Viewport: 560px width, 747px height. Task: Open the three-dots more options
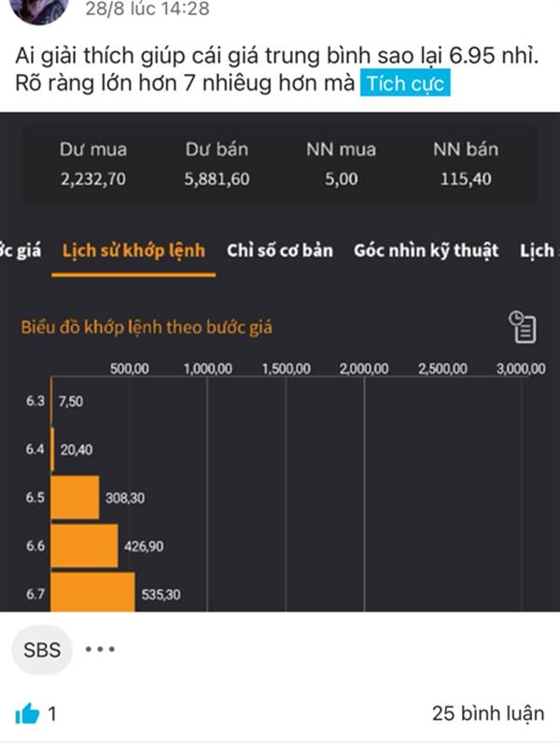[101, 649]
